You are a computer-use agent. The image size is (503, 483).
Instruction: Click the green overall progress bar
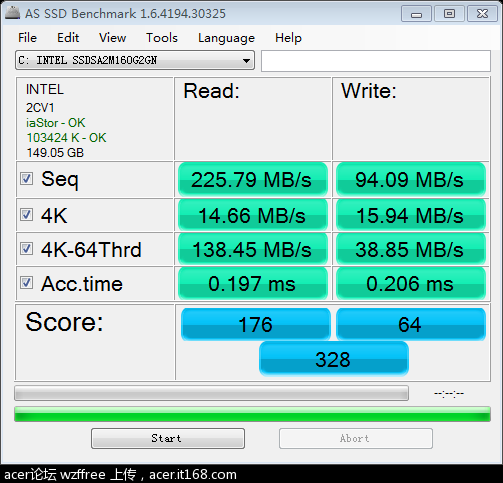(x=252, y=414)
